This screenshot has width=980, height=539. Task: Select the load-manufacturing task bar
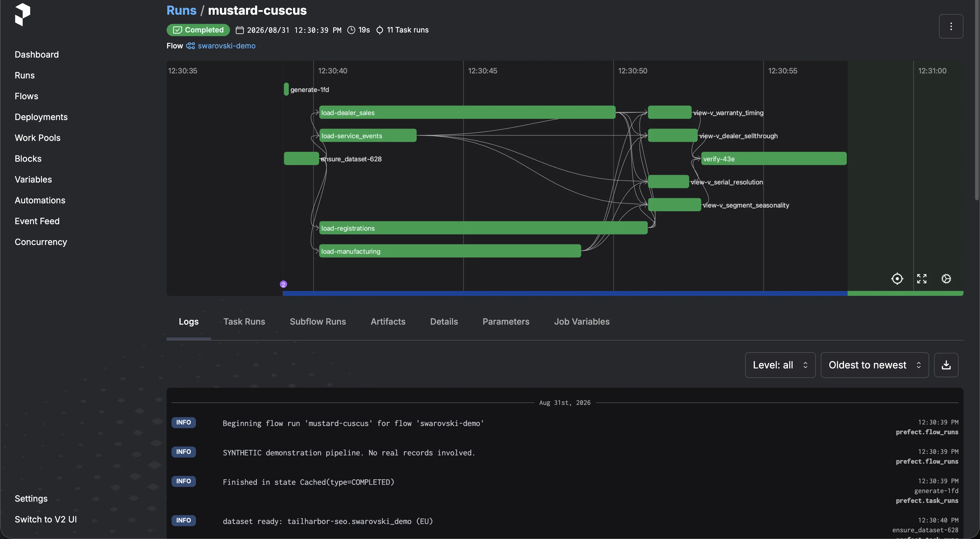pos(450,251)
